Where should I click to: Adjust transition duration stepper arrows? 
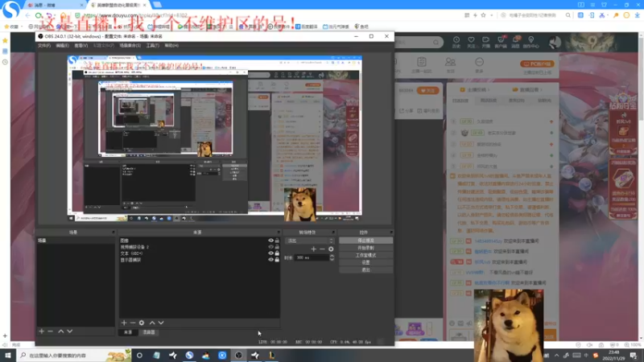pos(332,257)
